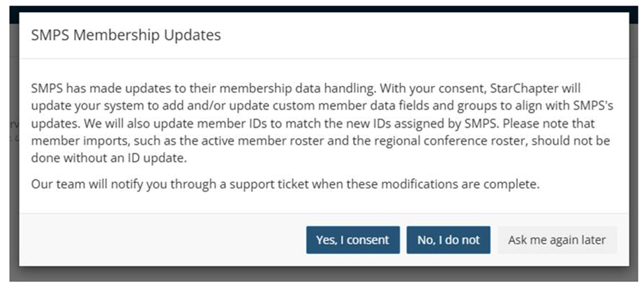The image size is (644, 289).
Task: Click the phrase "With your consent"
Action: coord(435,89)
